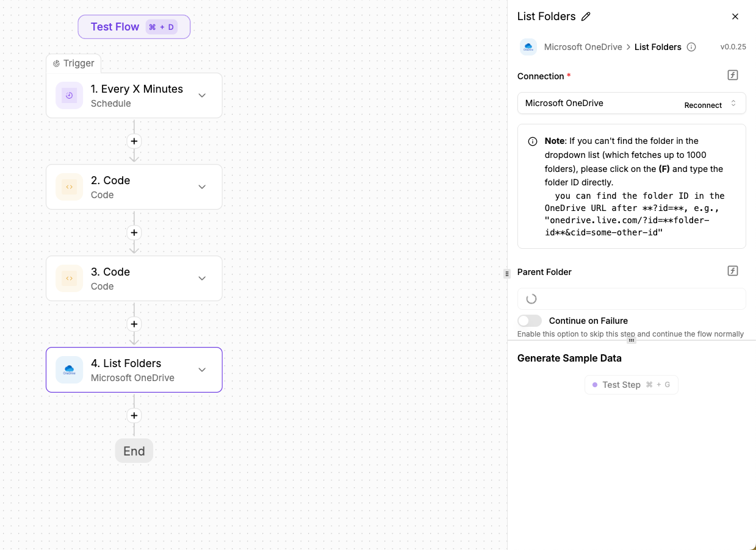Click Reconnect in the connection field
Image resolution: width=756 pixels, height=550 pixels.
pyautogui.click(x=703, y=105)
